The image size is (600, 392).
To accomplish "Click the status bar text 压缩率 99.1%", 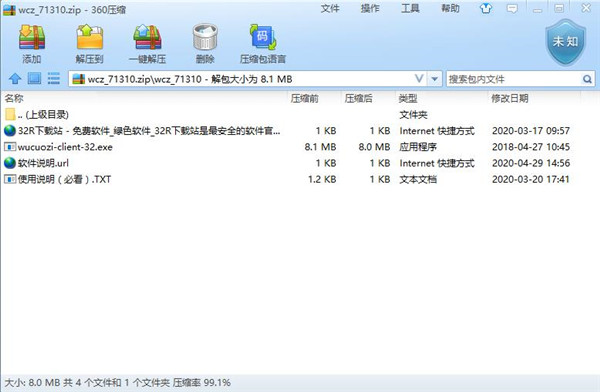I will click(x=202, y=382).
